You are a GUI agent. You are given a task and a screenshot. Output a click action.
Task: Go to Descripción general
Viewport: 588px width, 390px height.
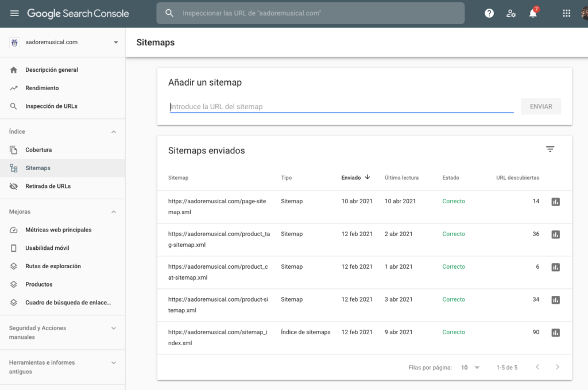point(52,69)
